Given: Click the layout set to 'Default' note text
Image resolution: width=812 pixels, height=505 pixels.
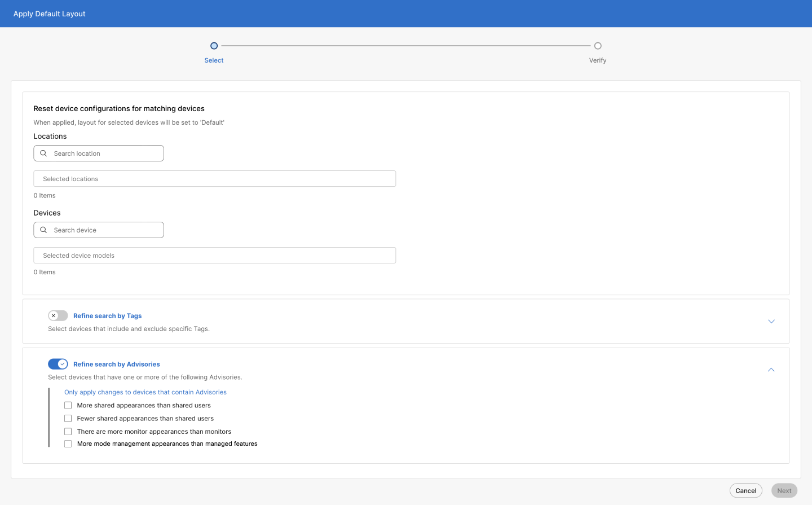Looking at the screenshot, I should pos(129,122).
